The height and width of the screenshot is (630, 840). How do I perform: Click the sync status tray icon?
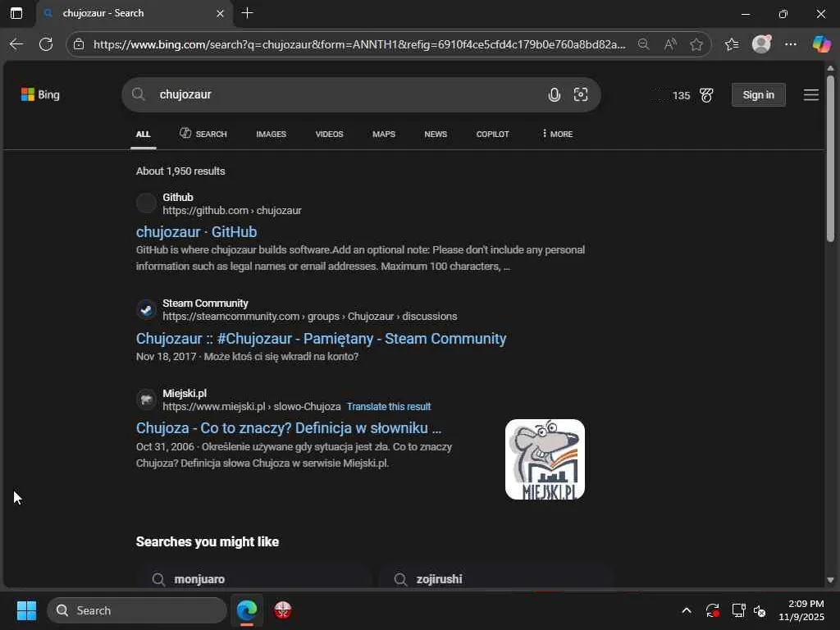pos(712,610)
